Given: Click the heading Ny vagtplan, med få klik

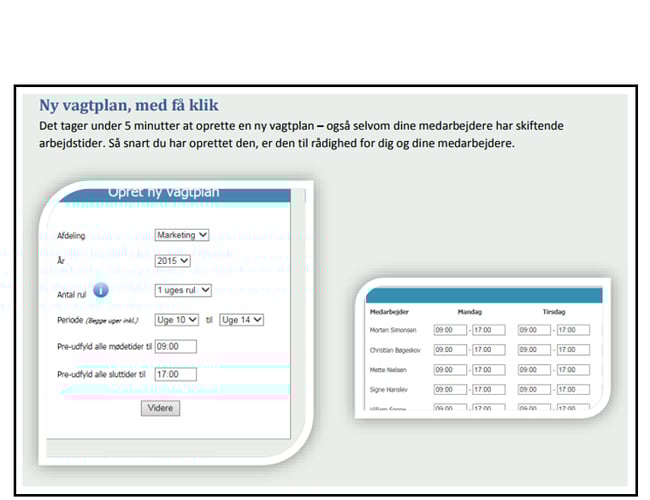Looking at the screenshot, I should (129, 105).
